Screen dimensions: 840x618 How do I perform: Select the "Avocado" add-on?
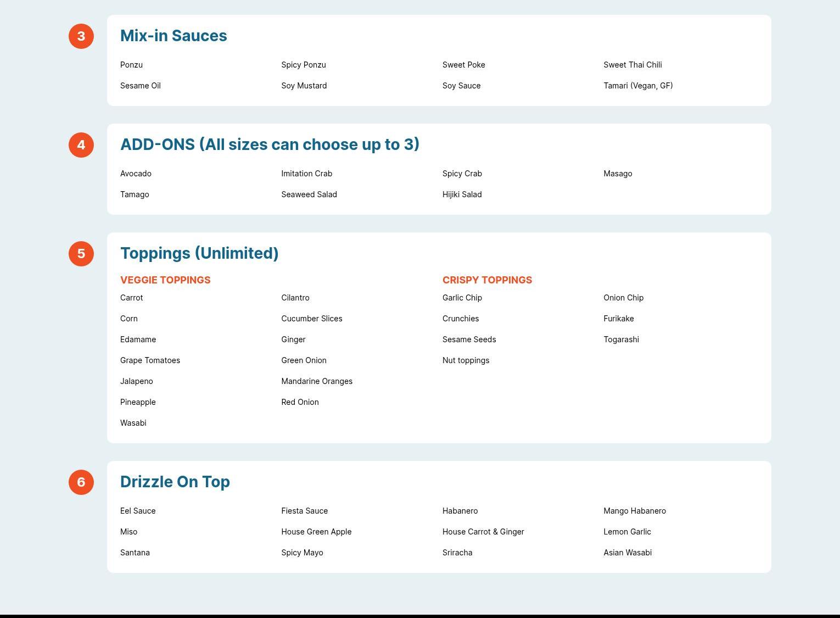pyautogui.click(x=136, y=174)
